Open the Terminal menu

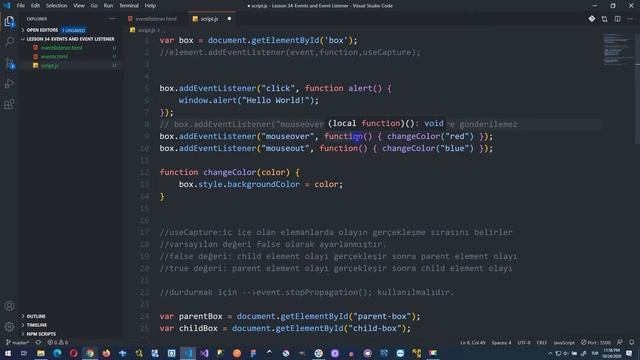[x=129, y=6]
